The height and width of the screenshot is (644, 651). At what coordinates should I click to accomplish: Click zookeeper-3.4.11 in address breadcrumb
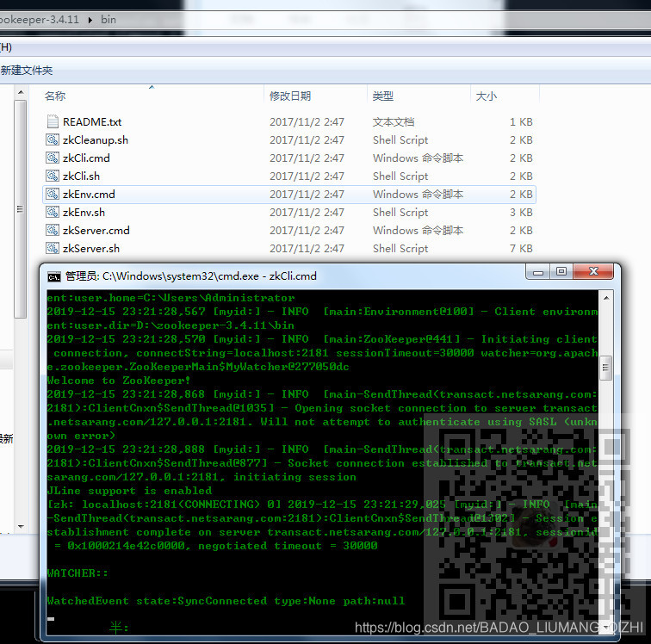click(x=40, y=20)
